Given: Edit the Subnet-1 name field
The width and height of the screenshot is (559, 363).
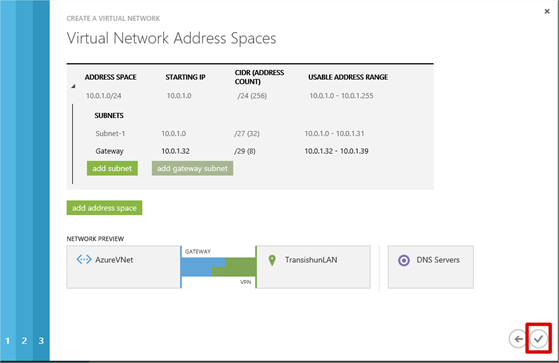Looking at the screenshot, I should pos(110,134).
